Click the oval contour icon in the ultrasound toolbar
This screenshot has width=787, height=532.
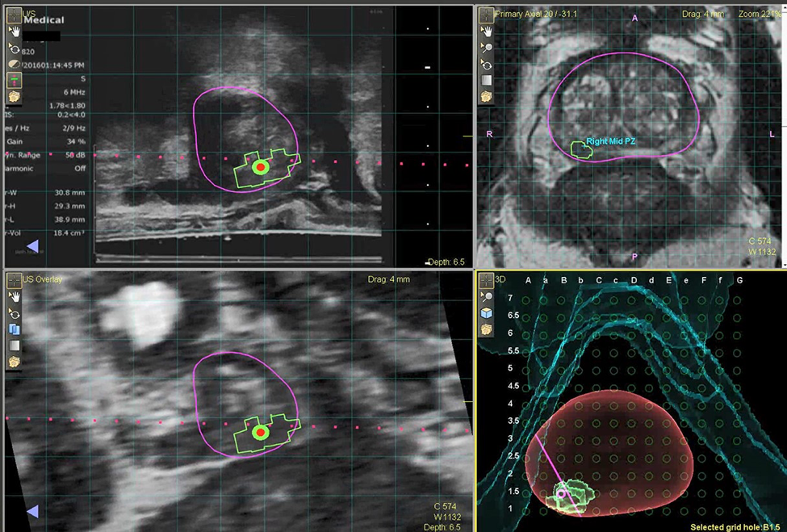tap(14, 65)
